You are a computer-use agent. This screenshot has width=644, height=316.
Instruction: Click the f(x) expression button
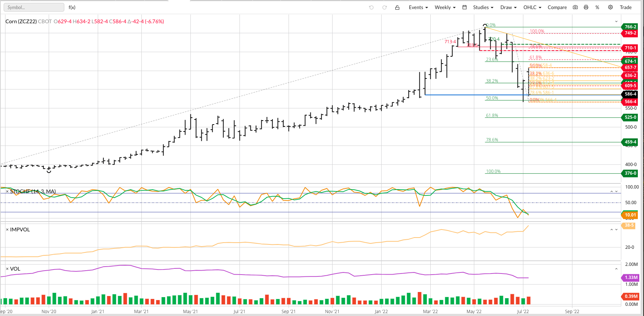tap(72, 7)
